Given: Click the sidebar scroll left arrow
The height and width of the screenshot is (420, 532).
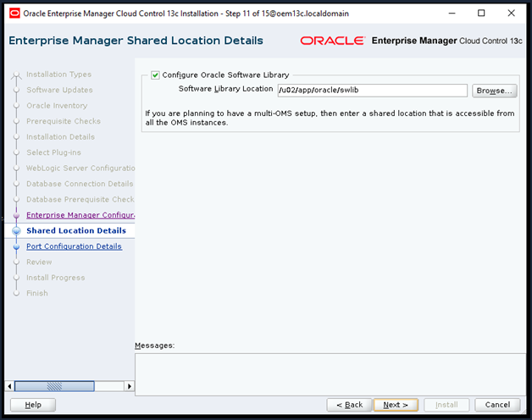Looking at the screenshot, I should point(9,386).
